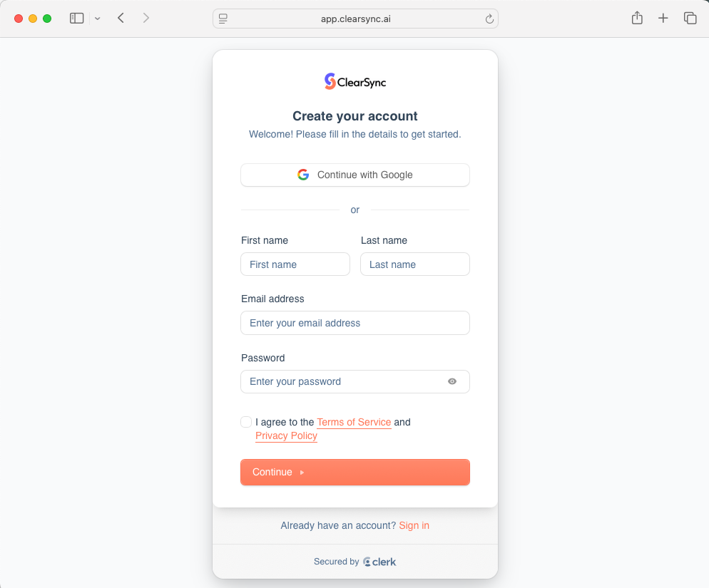This screenshot has height=588, width=709.
Task: Click the forward navigation arrow
Action: [x=146, y=19]
